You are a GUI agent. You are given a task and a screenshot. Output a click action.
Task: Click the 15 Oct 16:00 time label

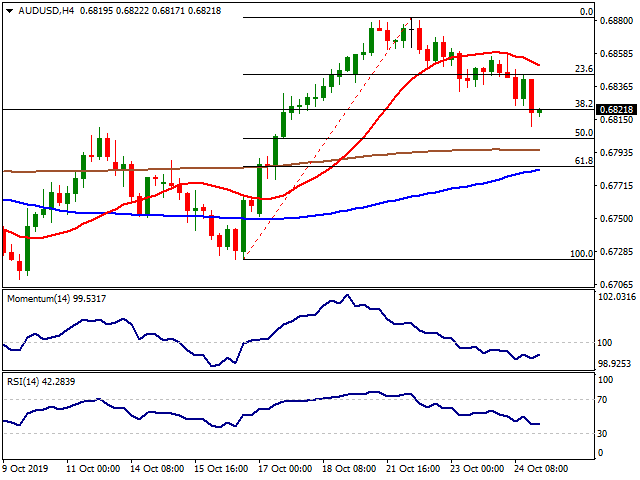(x=221, y=469)
